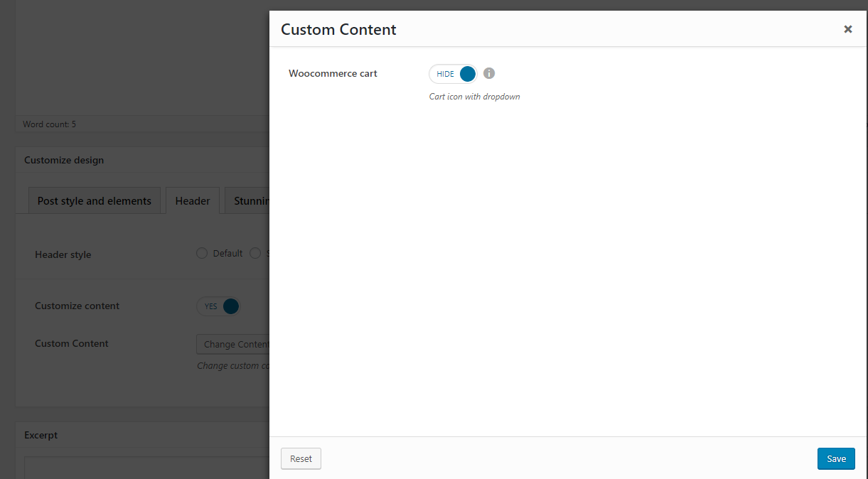The width and height of the screenshot is (868, 479).
Task: Toggle the Customize content YES switch
Action: pyautogui.click(x=219, y=306)
